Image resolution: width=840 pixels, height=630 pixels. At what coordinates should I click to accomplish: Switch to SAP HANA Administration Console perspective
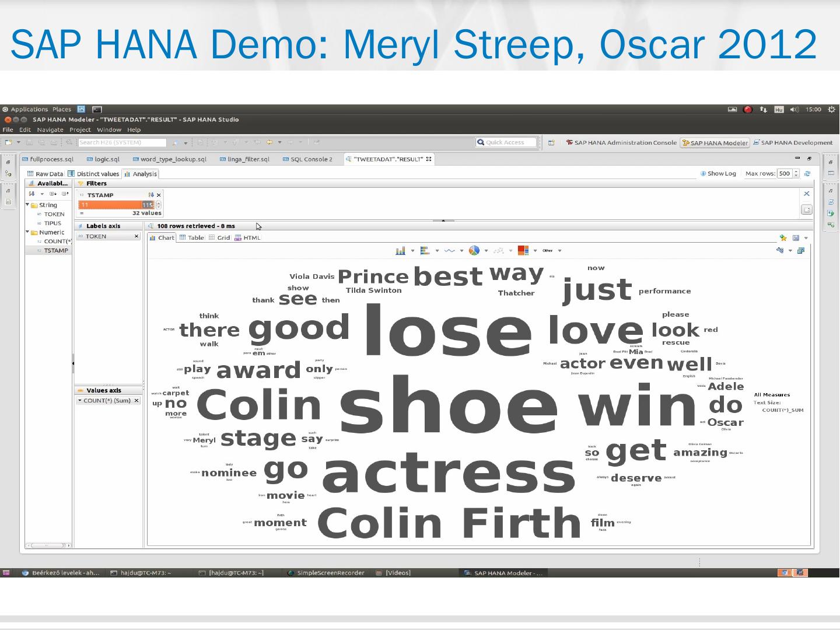pyautogui.click(x=621, y=142)
